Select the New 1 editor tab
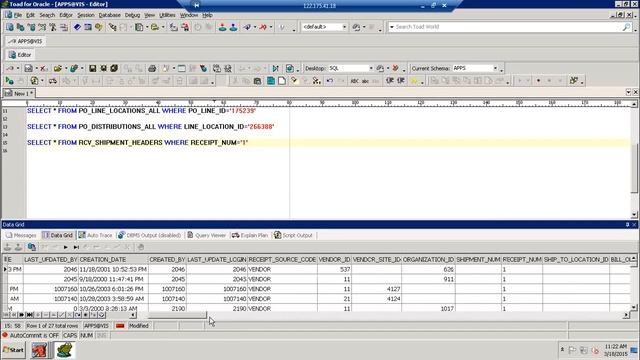 tap(19, 93)
